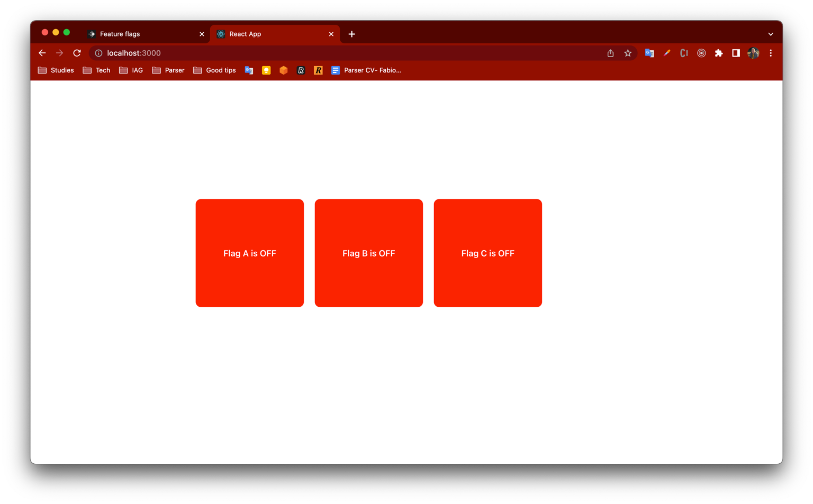Open the Parser CV bookmark link
This screenshot has width=813, height=504.
pyautogui.click(x=366, y=70)
